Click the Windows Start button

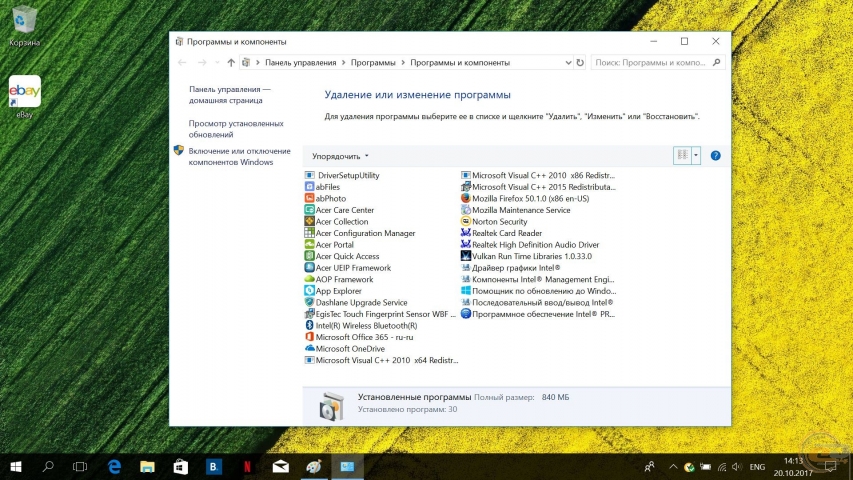pyautogui.click(x=16, y=466)
